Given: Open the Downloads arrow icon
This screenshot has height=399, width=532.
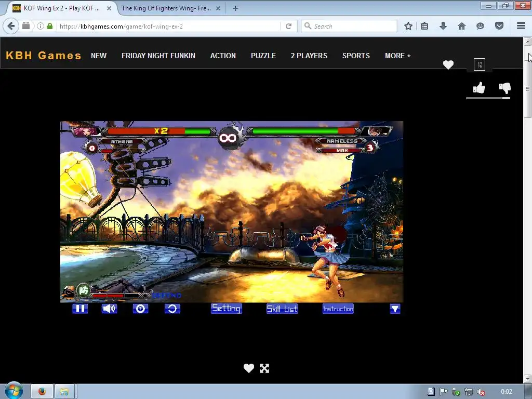Looking at the screenshot, I should click(443, 26).
